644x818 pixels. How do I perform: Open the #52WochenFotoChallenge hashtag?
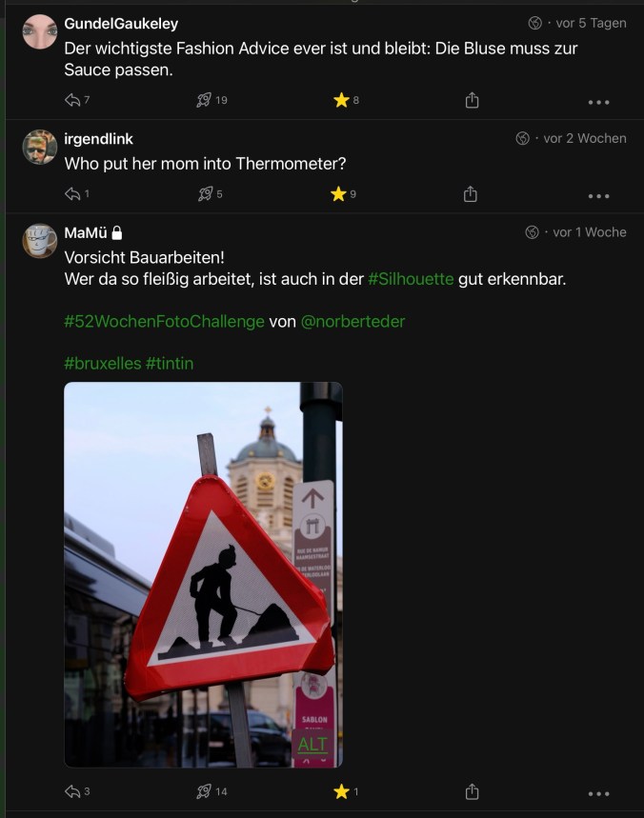coord(164,322)
